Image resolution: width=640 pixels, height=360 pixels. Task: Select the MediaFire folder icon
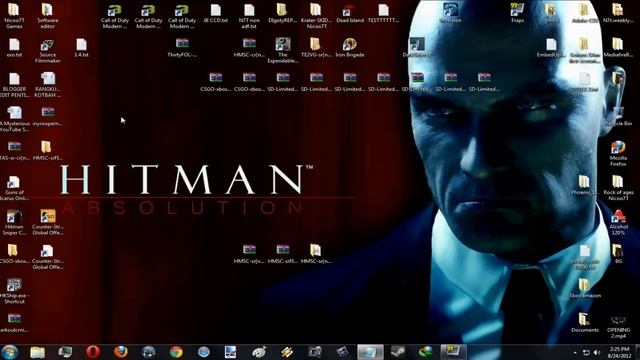point(618,48)
